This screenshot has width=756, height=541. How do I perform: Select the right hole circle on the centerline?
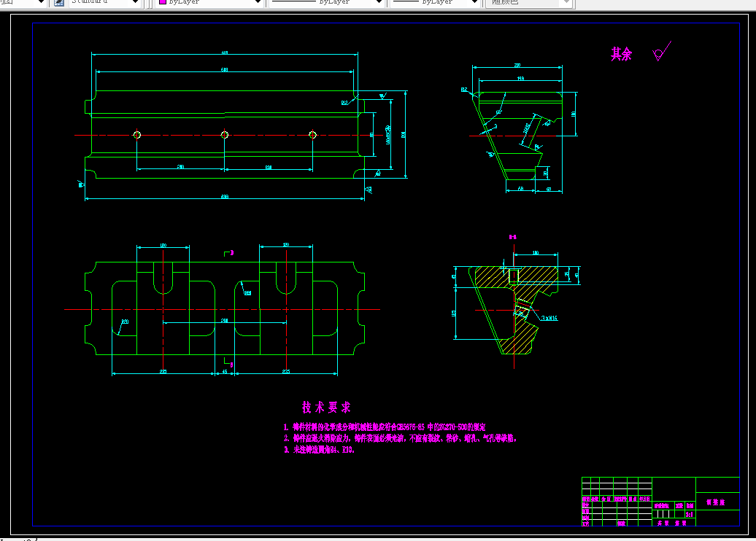coord(312,135)
